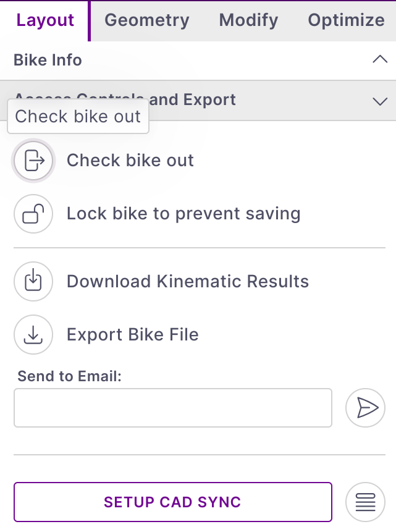The height and width of the screenshot is (532, 396).
Task: Click "Lock bike to prevent saving" text
Action: 183,214
